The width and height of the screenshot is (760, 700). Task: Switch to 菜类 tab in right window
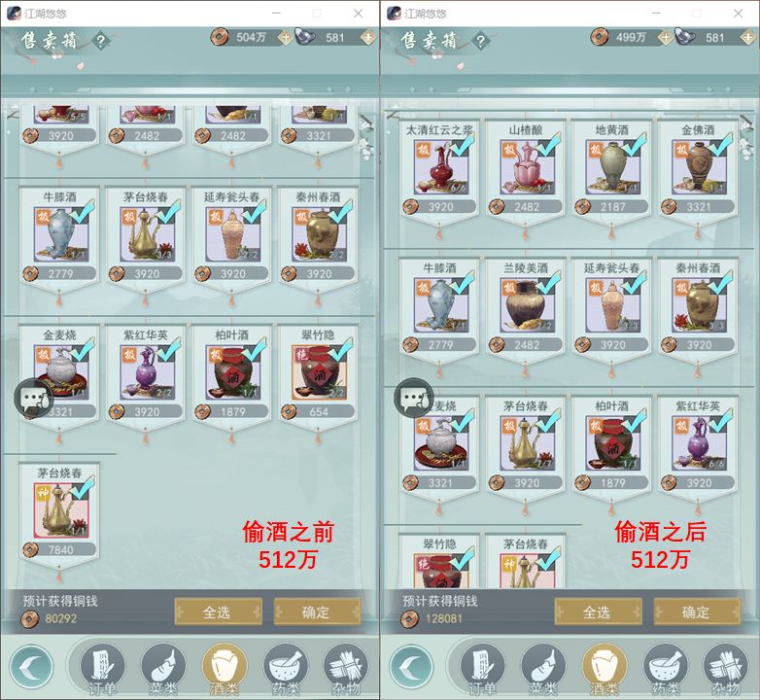(x=543, y=669)
